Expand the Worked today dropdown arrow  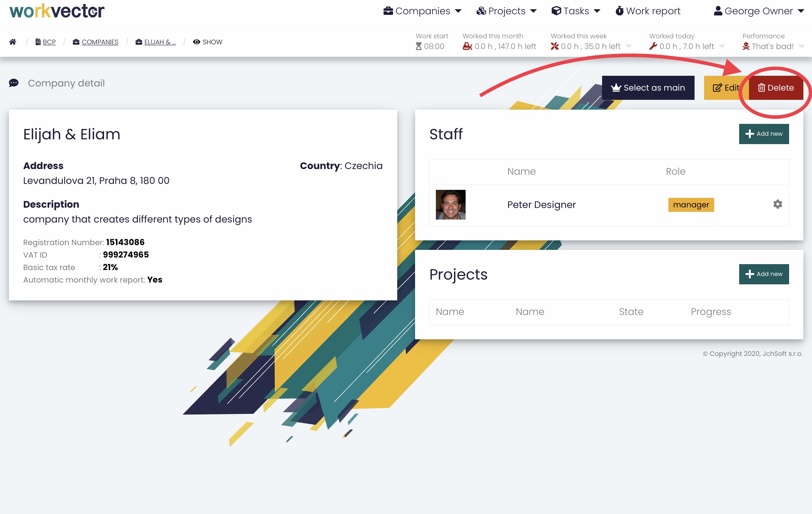point(722,46)
